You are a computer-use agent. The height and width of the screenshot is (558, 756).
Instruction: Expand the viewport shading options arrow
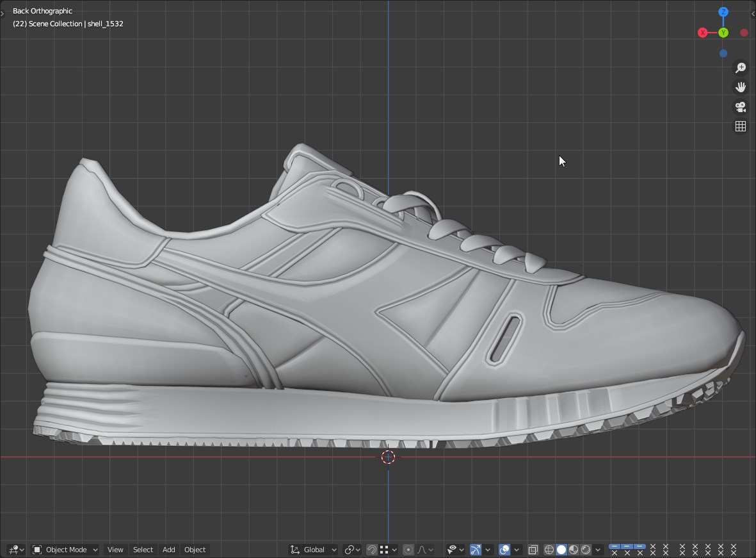(x=598, y=550)
